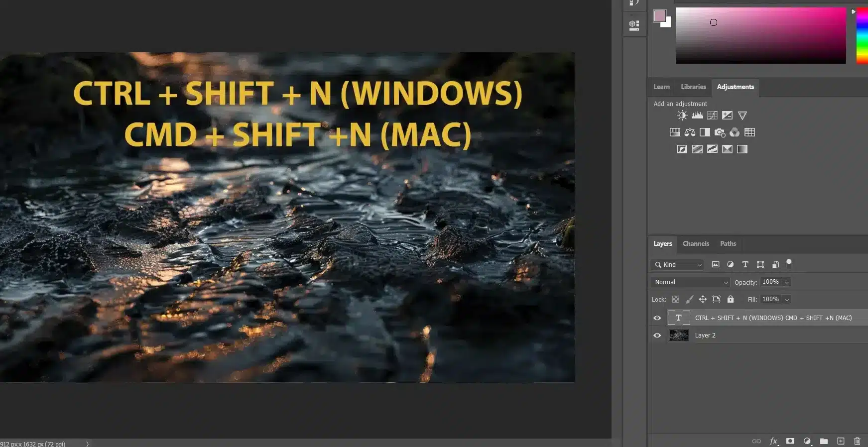This screenshot has width=868, height=447.
Task: Select the Adjustments tab
Action: point(736,87)
